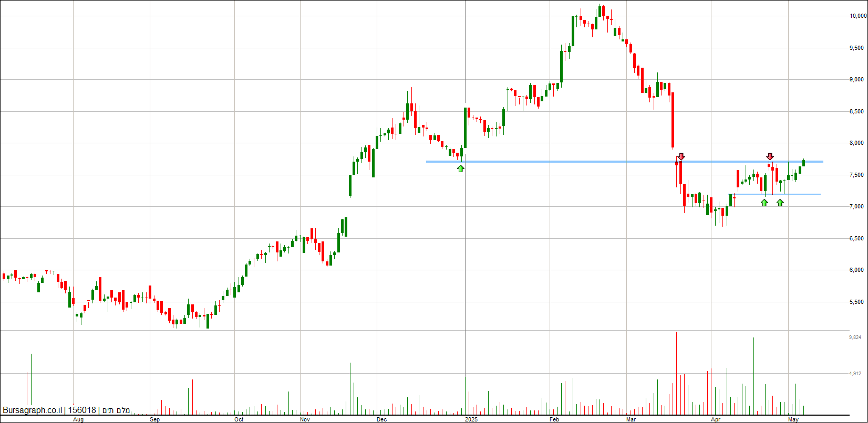Click the 8,000 price axis label
The width and height of the screenshot is (868, 423).
pyautogui.click(x=856, y=143)
